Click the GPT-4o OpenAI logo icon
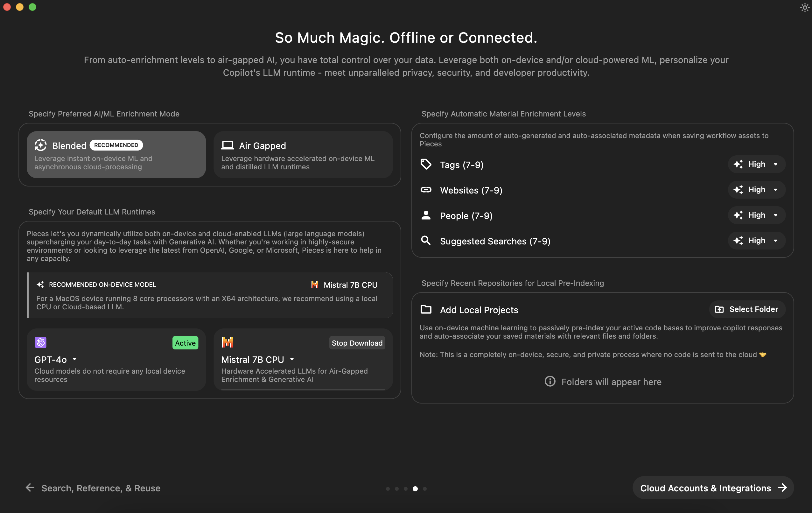The image size is (812, 513). [40, 342]
